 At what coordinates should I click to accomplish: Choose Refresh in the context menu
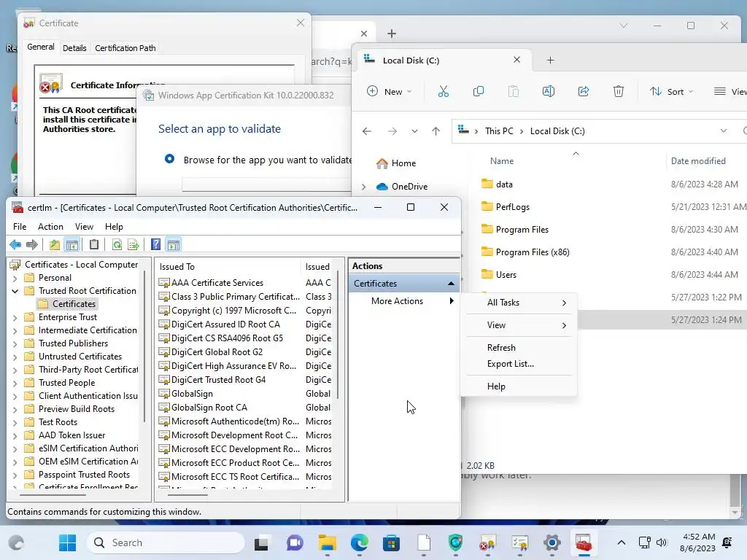tap(519, 348)
